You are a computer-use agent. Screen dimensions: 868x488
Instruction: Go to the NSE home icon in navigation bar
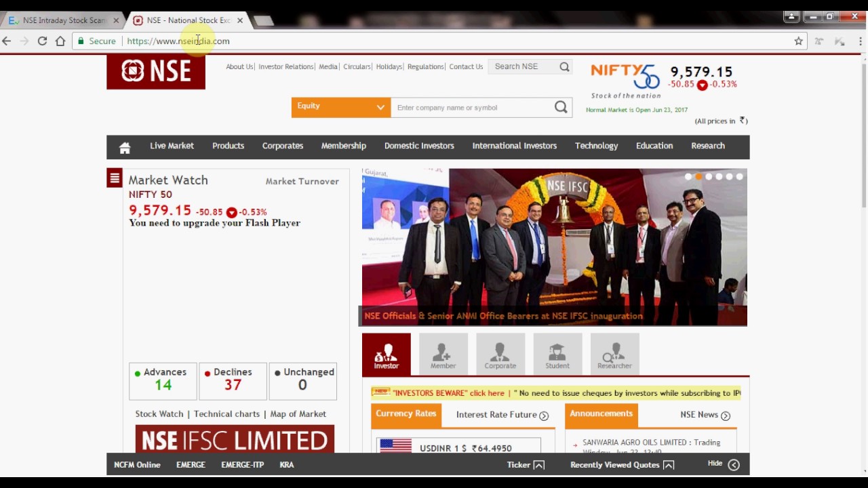(125, 148)
